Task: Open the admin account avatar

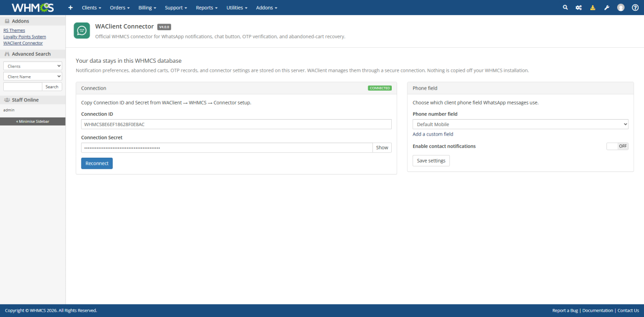Action: pos(621,8)
